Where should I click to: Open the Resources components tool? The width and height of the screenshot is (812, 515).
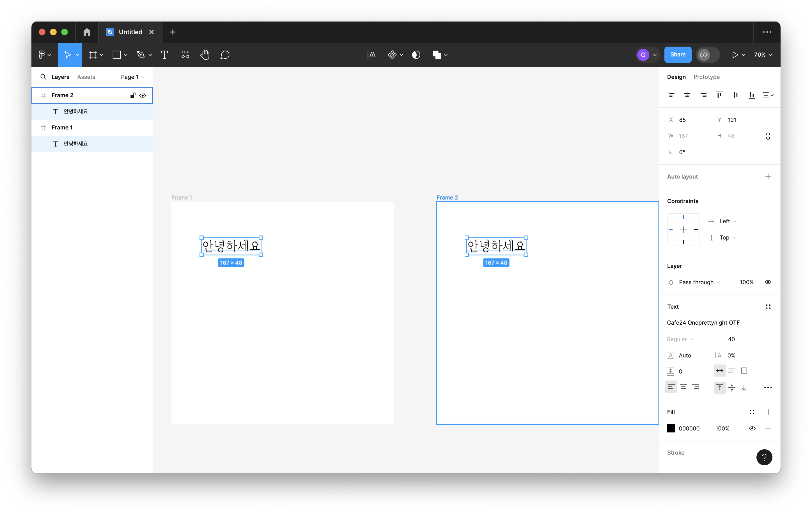pos(185,55)
